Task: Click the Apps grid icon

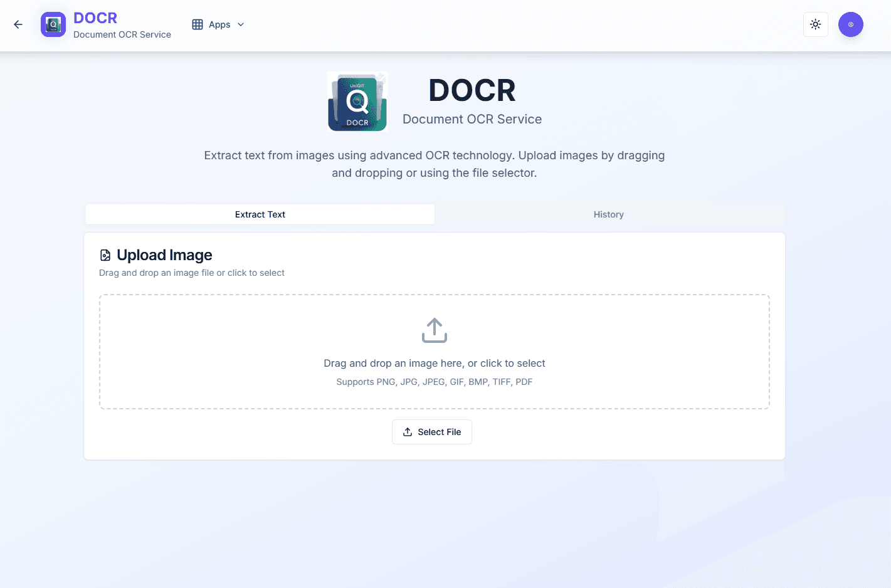Action: tap(198, 24)
